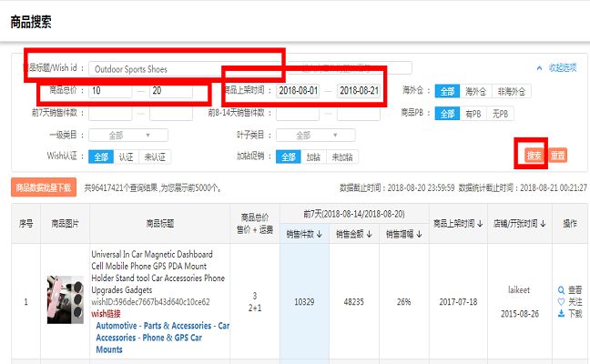Click the product title field containing Outdoor Sports Shoes
Viewport: 590px width, 364px height.
(157, 68)
